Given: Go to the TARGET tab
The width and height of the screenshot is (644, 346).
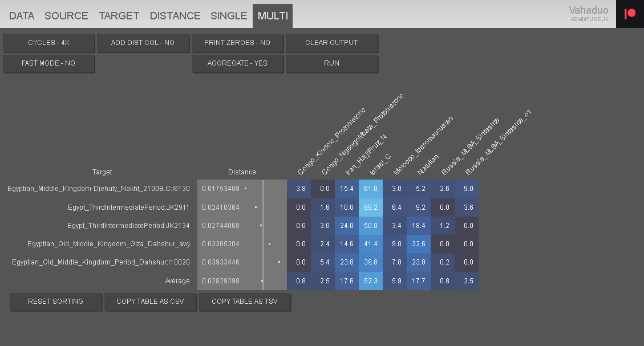Looking at the screenshot, I should pyautogui.click(x=119, y=16).
